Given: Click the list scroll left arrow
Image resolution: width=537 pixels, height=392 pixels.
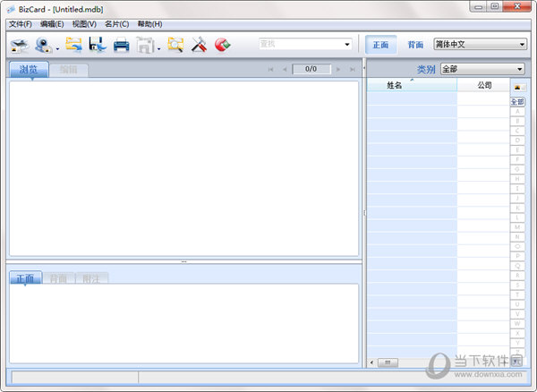Looking at the screenshot, I should tap(372, 362).
